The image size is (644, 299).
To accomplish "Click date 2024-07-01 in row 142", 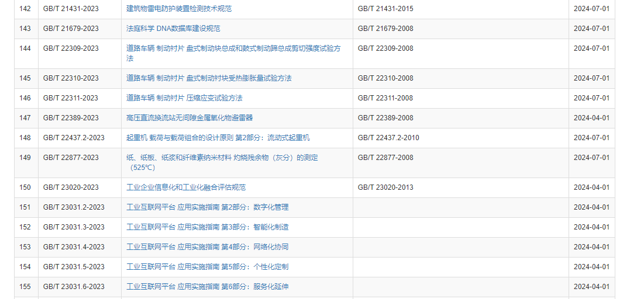I will [x=592, y=9].
